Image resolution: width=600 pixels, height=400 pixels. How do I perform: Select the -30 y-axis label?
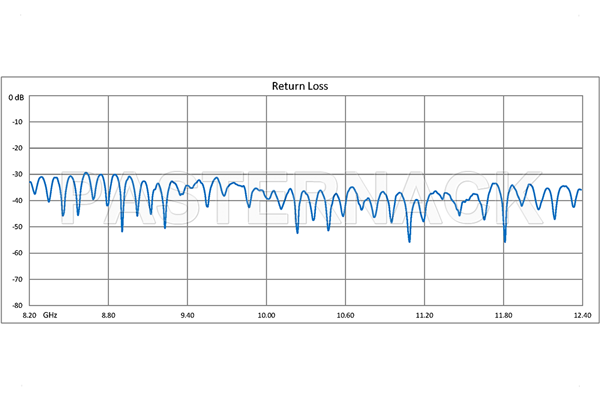pyautogui.click(x=17, y=175)
